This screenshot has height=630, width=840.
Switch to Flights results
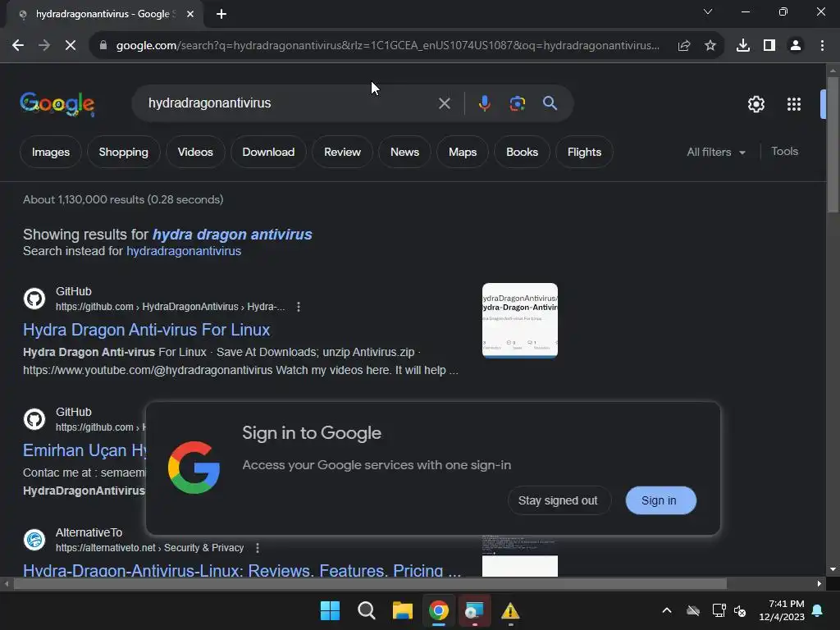click(584, 152)
